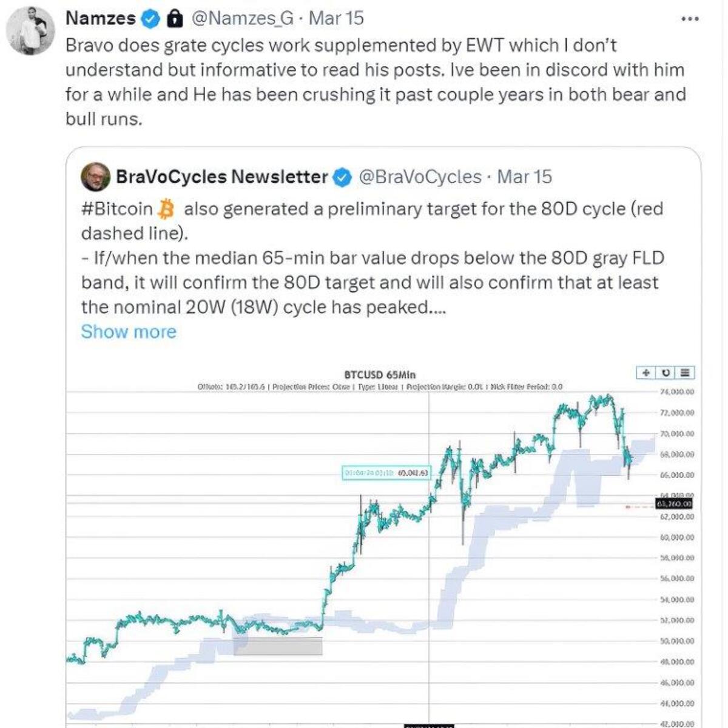Screen dimensions: 728x728
Task: Click the black 63,260.00 price label
Action: 673,504
